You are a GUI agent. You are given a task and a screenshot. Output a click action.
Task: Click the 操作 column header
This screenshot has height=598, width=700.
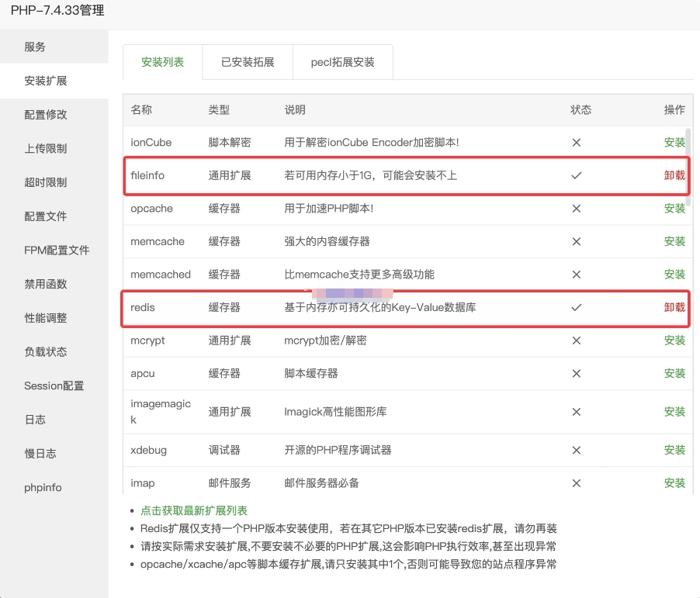674,110
